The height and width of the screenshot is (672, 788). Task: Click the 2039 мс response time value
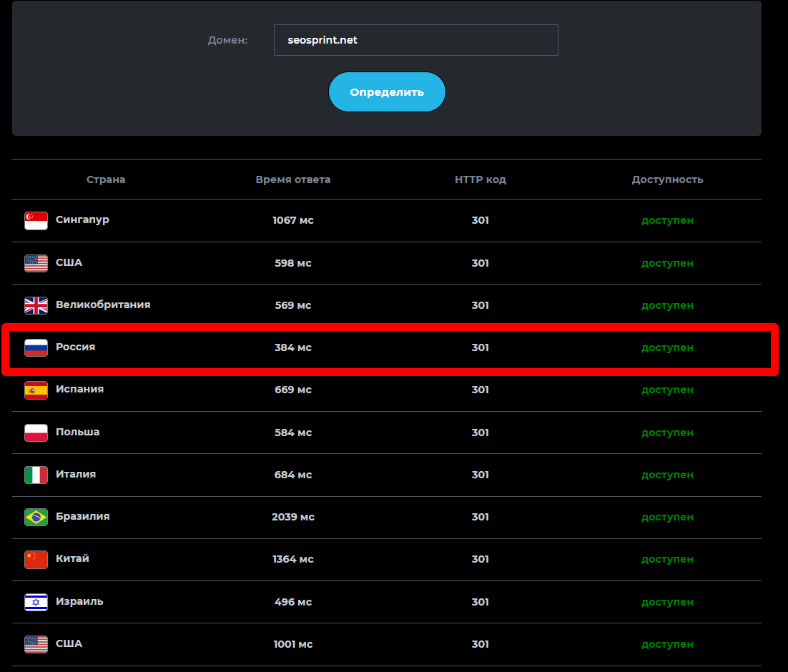click(293, 517)
